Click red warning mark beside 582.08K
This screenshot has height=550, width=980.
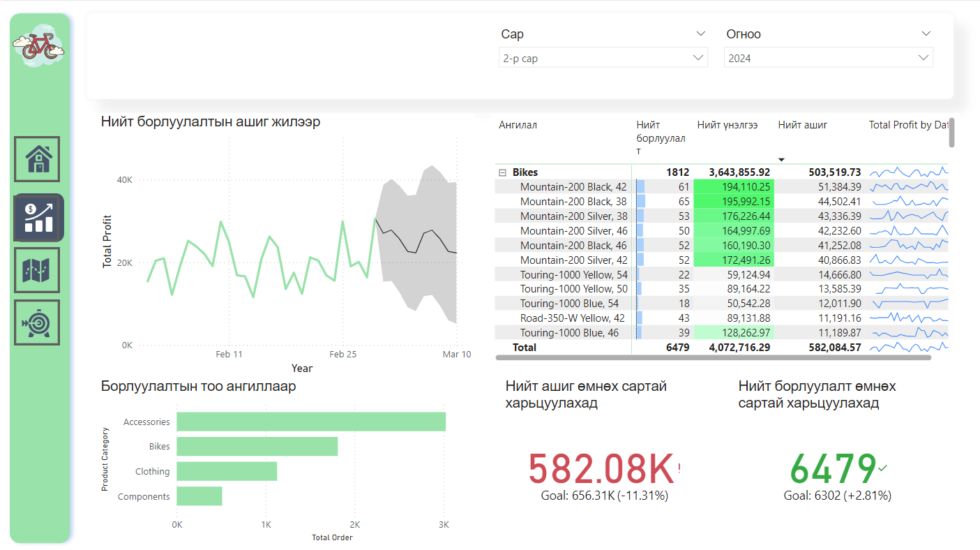(679, 468)
